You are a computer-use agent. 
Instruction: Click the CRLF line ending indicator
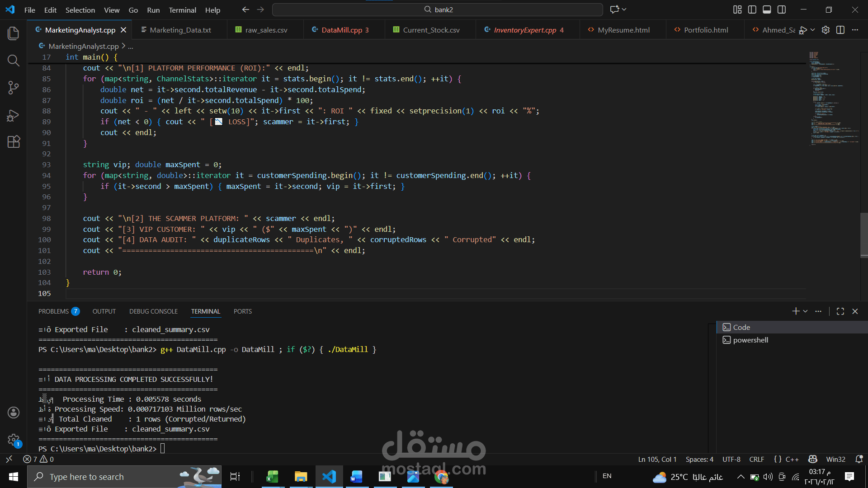point(756,459)
